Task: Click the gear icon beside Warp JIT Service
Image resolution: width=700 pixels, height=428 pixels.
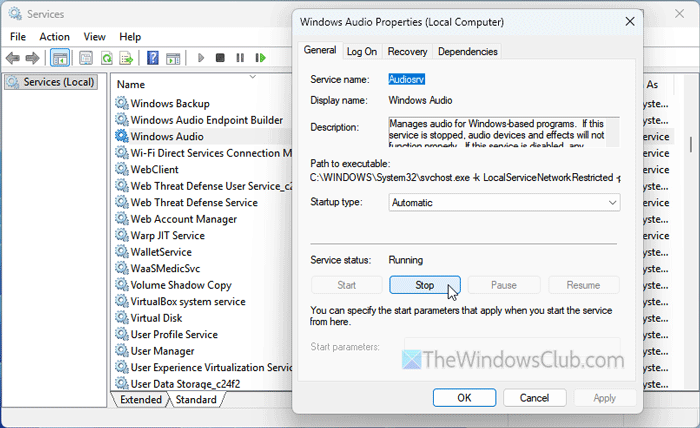Action: click(x=121, y=235)
